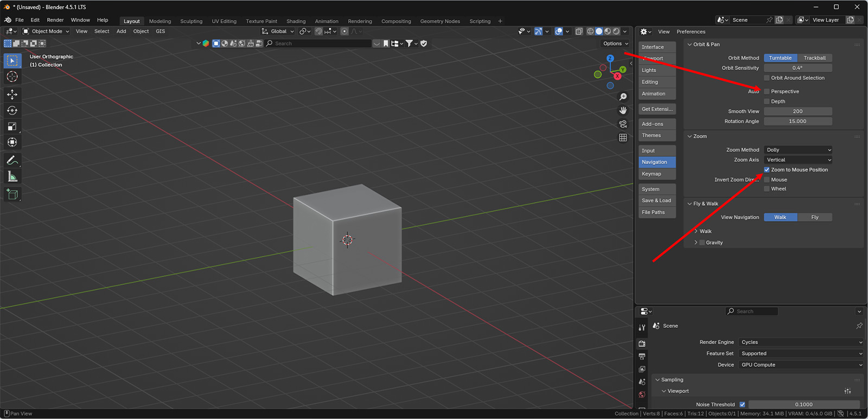Enable Auto Perspective checkbox
The width and height of the screenshot is (868, 419).
tap(767, 92)
